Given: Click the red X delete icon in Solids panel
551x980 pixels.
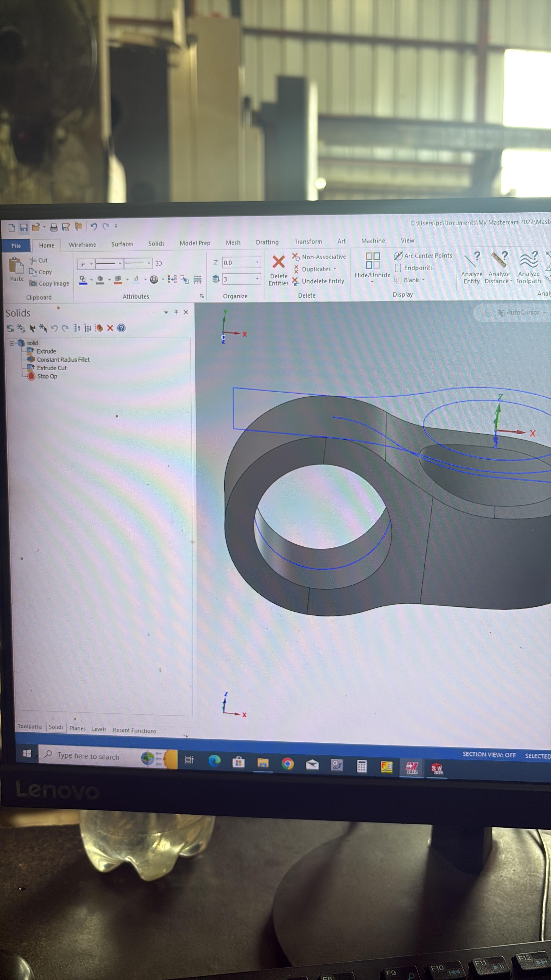Looking at the screenshot, I should 110,328.
